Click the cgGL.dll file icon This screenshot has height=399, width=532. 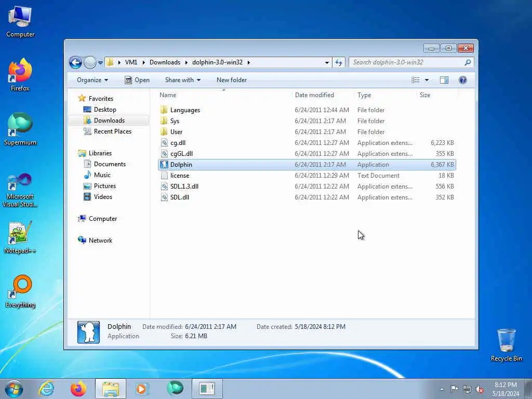point(164,153)
